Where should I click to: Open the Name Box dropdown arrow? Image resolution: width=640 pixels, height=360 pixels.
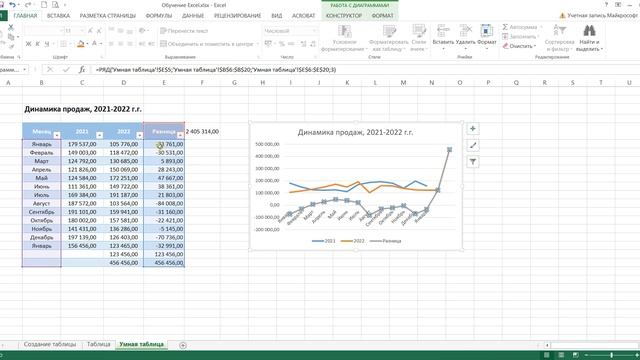[25, 70]
